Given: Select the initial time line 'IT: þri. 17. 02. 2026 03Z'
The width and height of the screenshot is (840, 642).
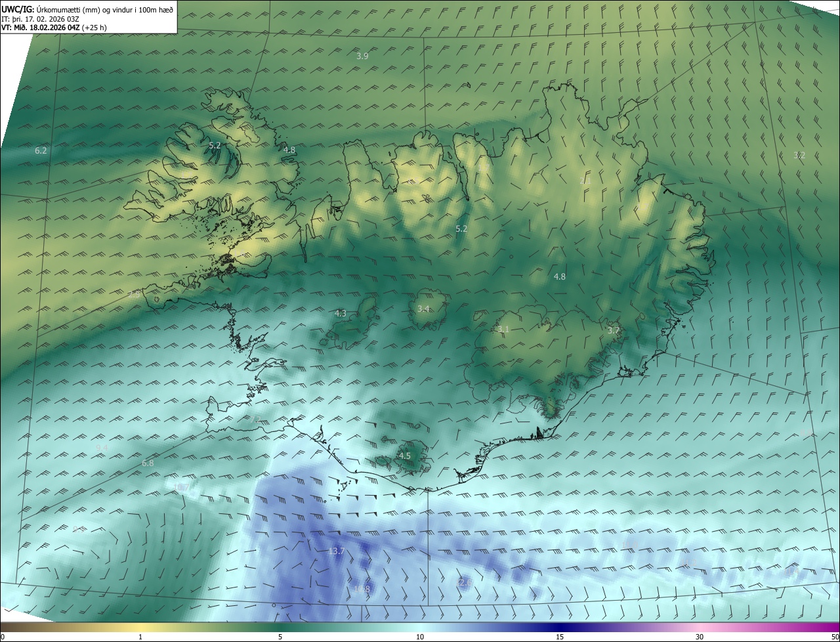Looking at the screenshot, I should pyautogui.click(x=40, y=18).
